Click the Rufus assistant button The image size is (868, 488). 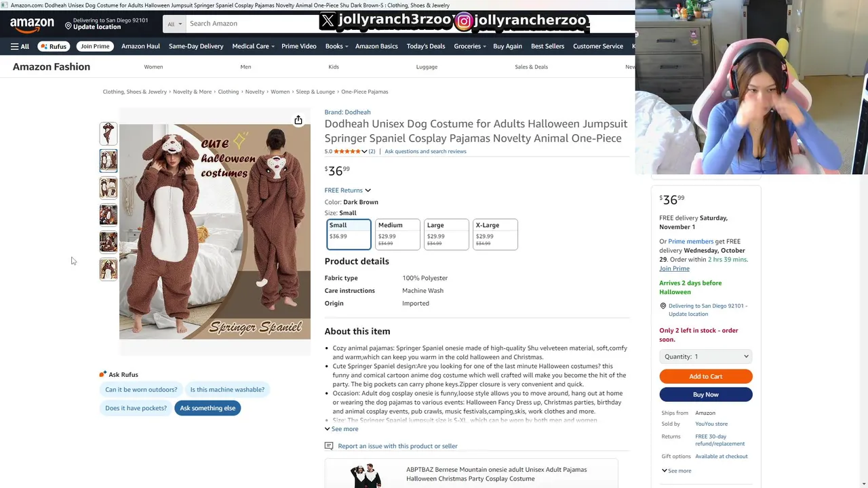[54, 46]
